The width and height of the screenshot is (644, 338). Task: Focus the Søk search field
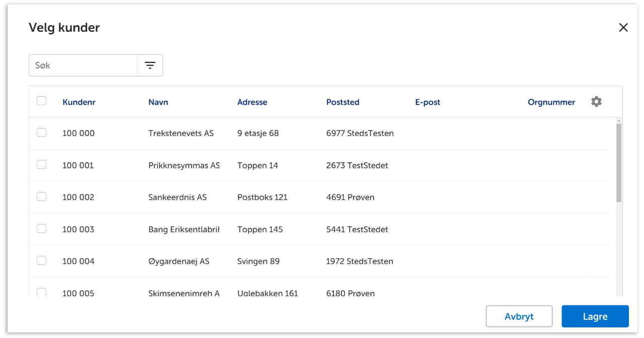coord(83,65)
